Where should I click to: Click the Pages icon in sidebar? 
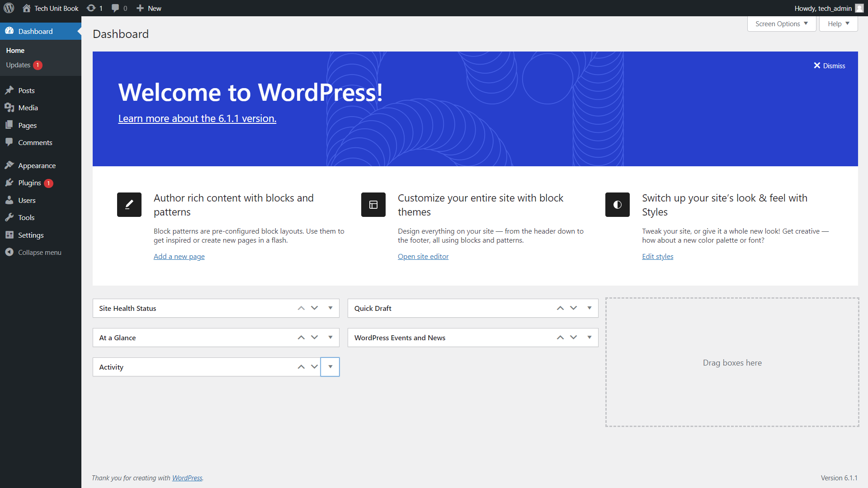pyautogui.click(x=9, y=125)
